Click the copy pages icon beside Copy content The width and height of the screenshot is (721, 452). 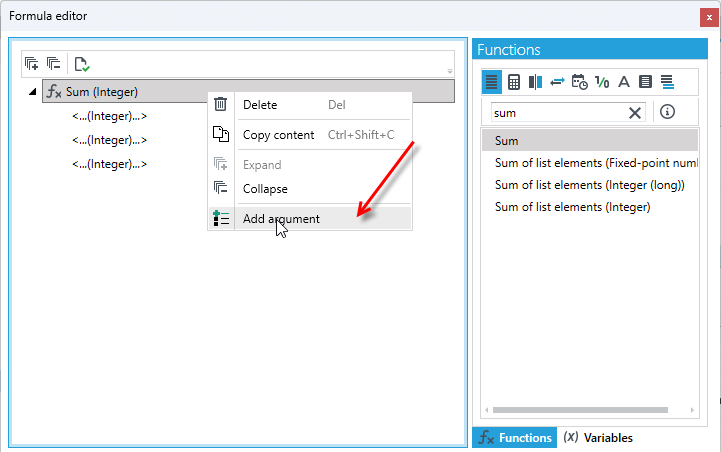221,134
